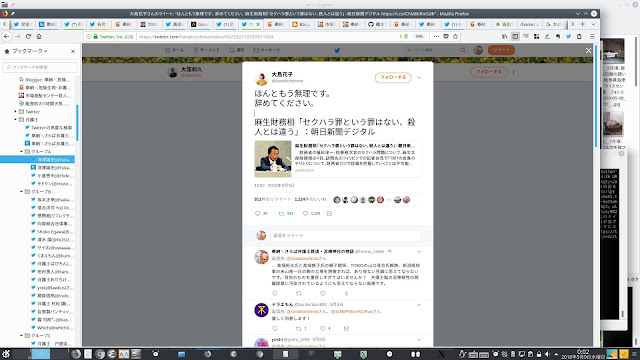Viewport: 640px width, 360px height.
Task: Bookmark this page with the star icon
Action: 455,36
